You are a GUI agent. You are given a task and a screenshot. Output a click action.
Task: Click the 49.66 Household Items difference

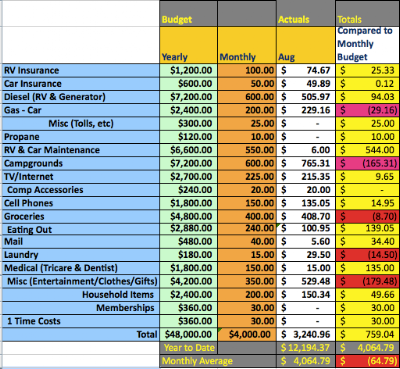pos(367,295)
